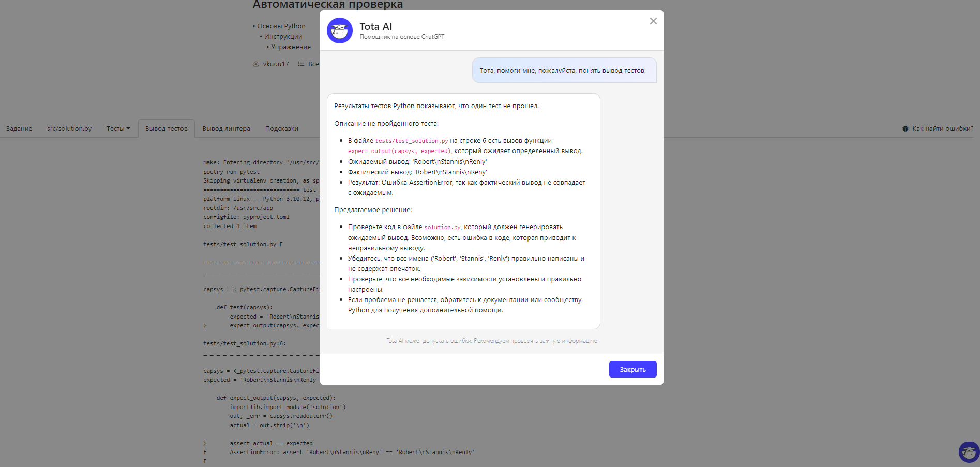The image size is (980, 467).
Task: Click the list icon next to "Все"
Action: point(301,64)
